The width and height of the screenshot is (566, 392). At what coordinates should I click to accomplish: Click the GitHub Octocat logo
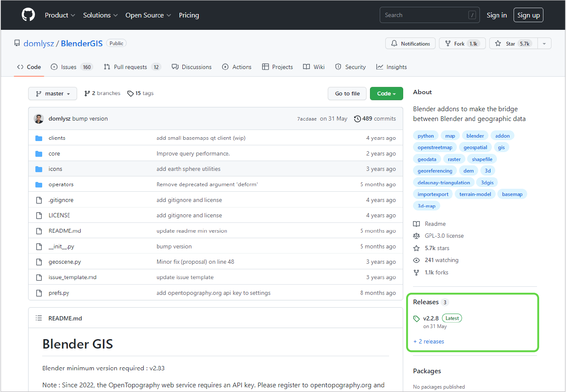click(29, 15)
